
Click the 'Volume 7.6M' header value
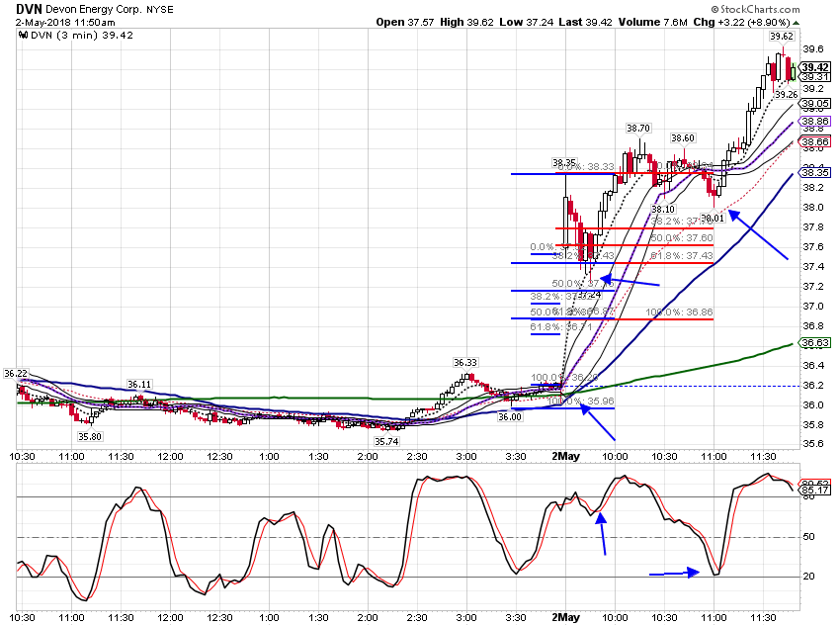point(652,22)
